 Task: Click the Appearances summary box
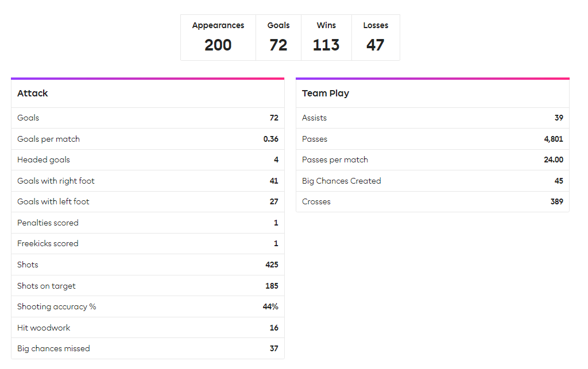point(218,37)
